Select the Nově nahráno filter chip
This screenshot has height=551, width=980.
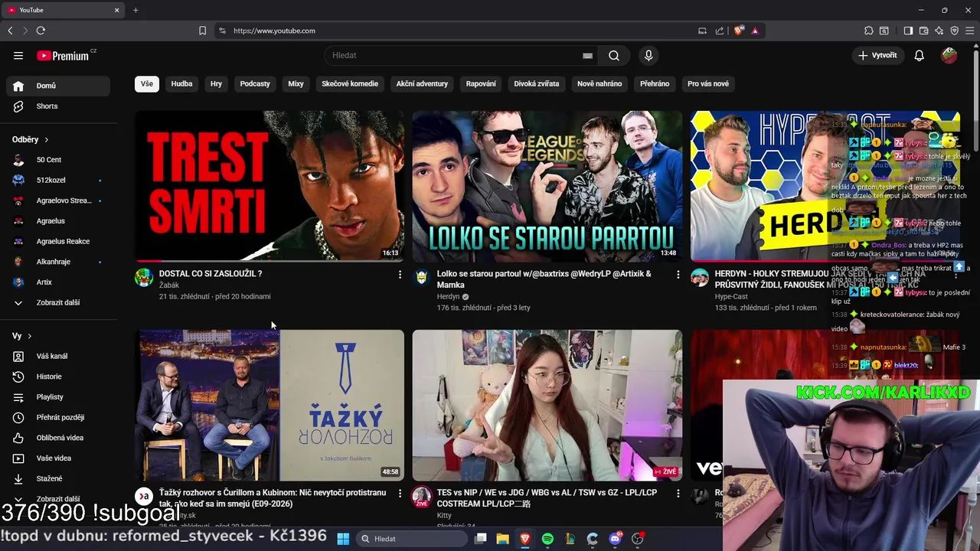coord(599,83)
